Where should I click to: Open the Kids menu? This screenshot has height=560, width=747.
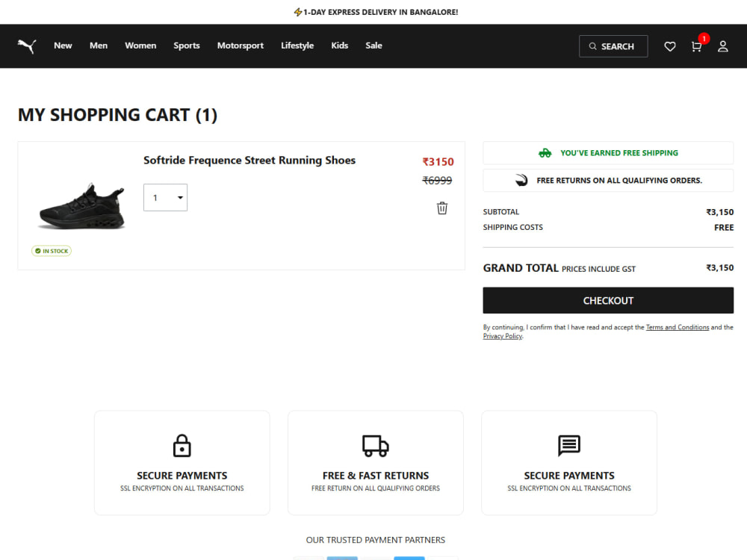click(340, 46)
